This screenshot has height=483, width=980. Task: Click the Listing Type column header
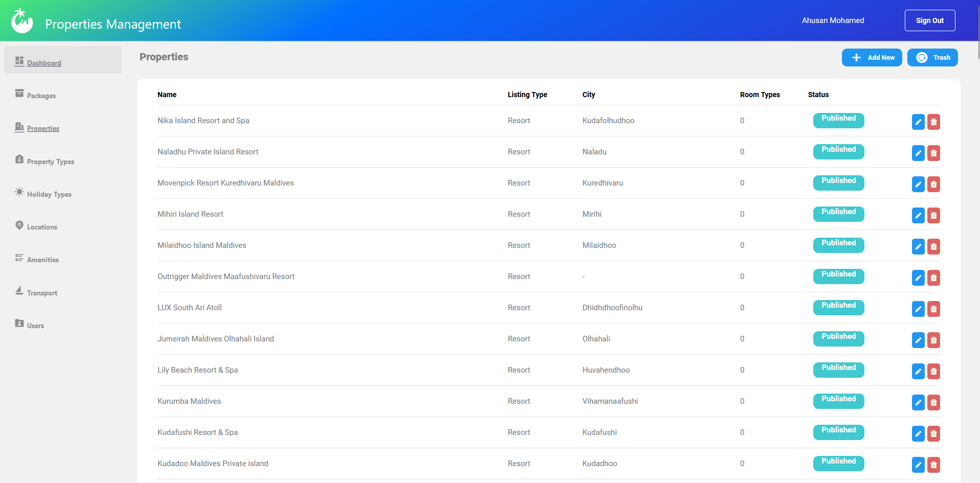coord(527,95)
